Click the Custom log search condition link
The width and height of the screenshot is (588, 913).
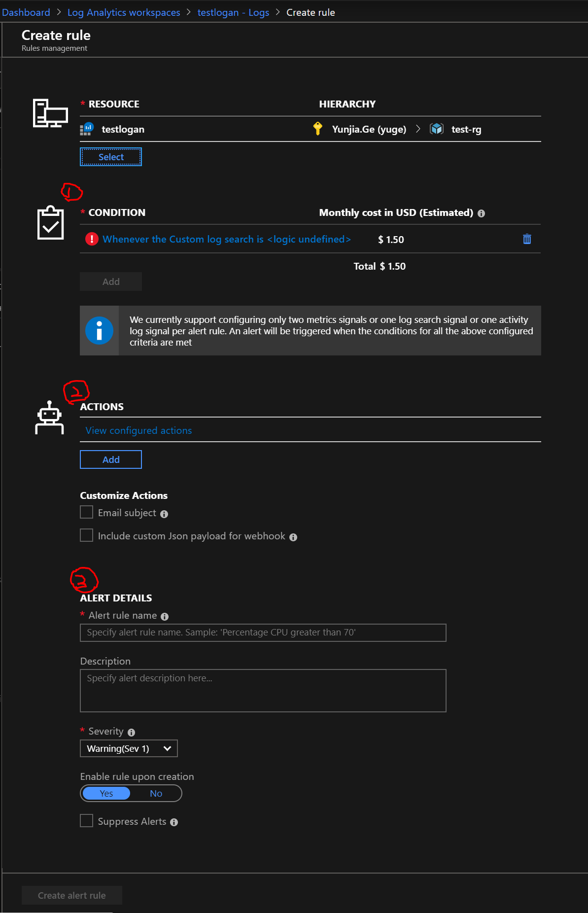227,239
